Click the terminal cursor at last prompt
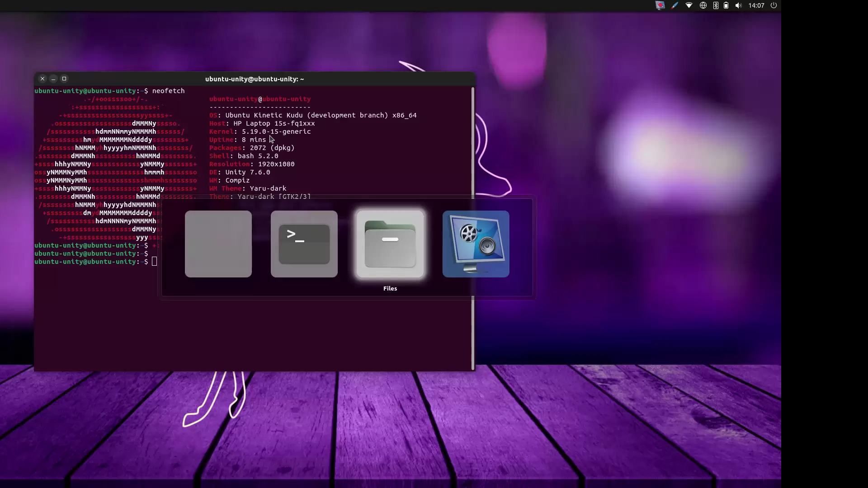 point(154,262)
